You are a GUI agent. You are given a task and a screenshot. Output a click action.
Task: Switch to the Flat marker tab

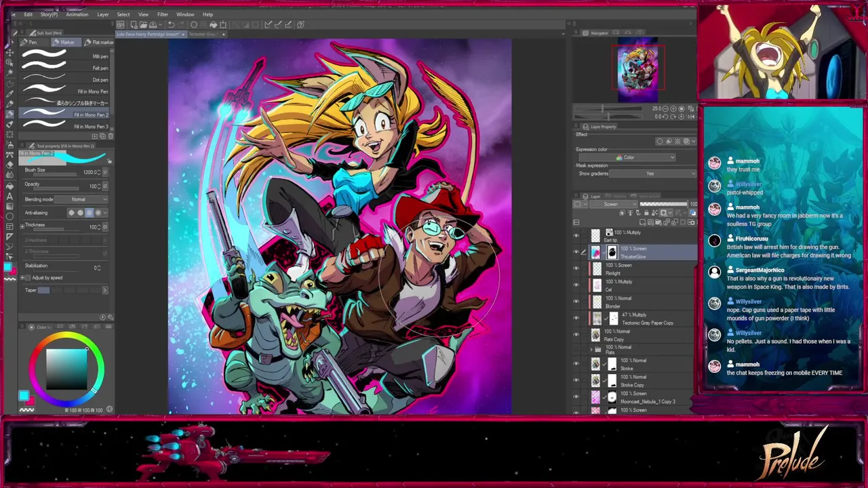[100, 42]
